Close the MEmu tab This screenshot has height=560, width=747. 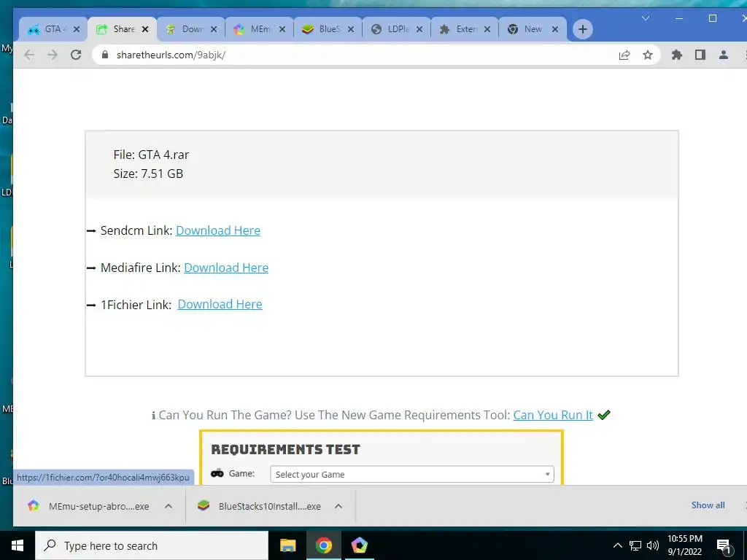point(282,29)
